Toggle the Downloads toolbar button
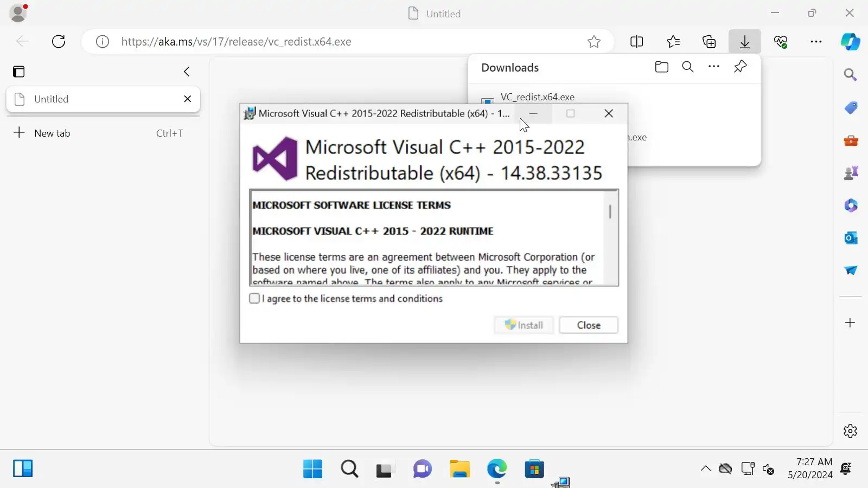868x488 pixels. pyautogui.click(x=745, y=42)
